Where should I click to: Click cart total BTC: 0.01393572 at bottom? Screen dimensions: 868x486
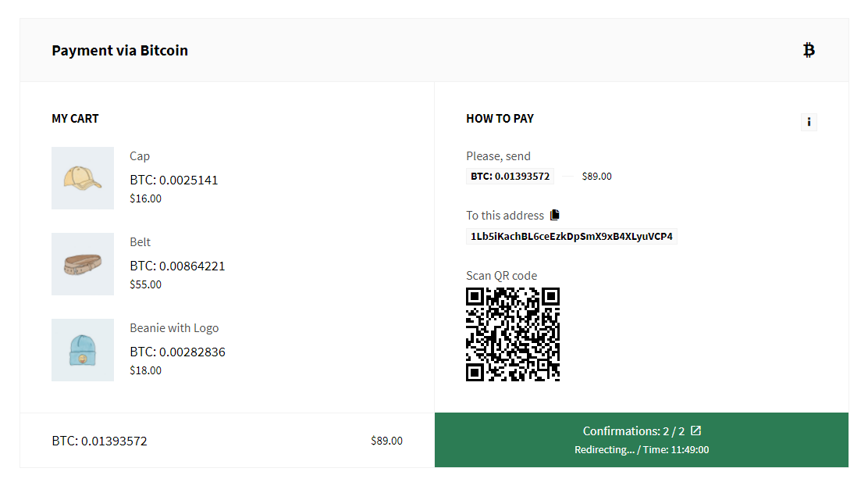coord(100,441)
